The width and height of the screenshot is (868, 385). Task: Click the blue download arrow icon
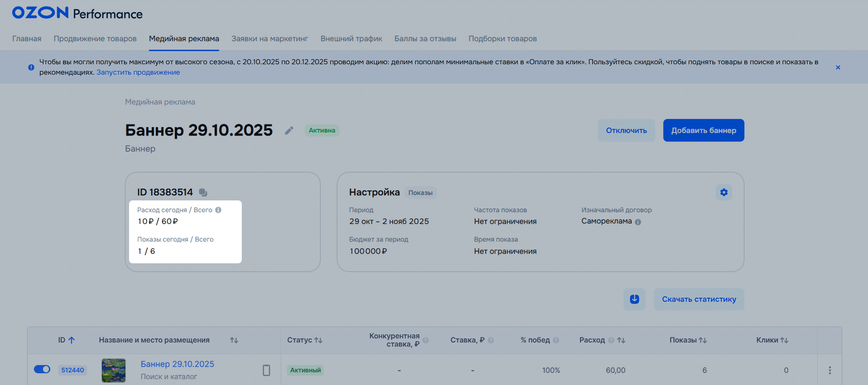[634, 299]
